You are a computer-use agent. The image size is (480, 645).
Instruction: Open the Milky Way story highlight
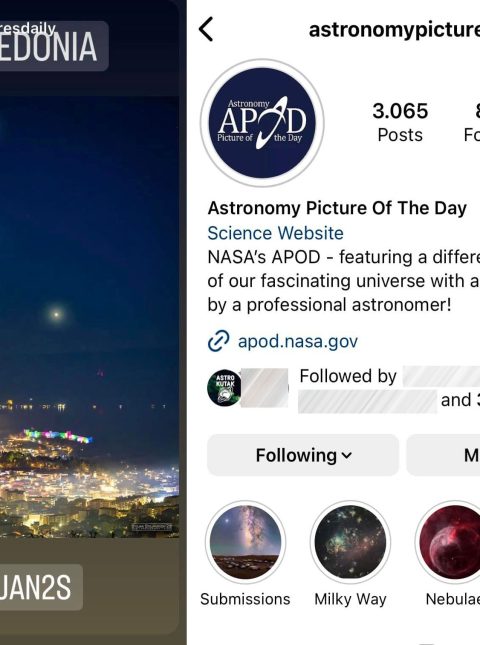[x=350, y=542]
